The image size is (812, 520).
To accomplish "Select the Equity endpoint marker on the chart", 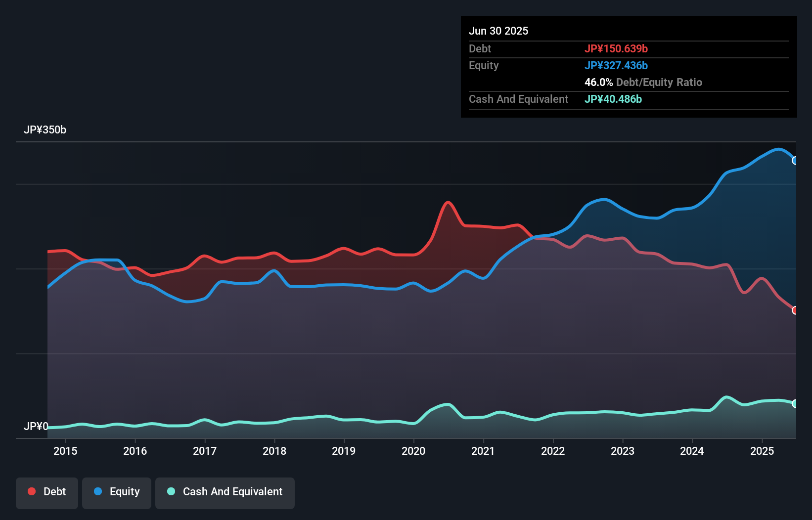I will [795, 161].
